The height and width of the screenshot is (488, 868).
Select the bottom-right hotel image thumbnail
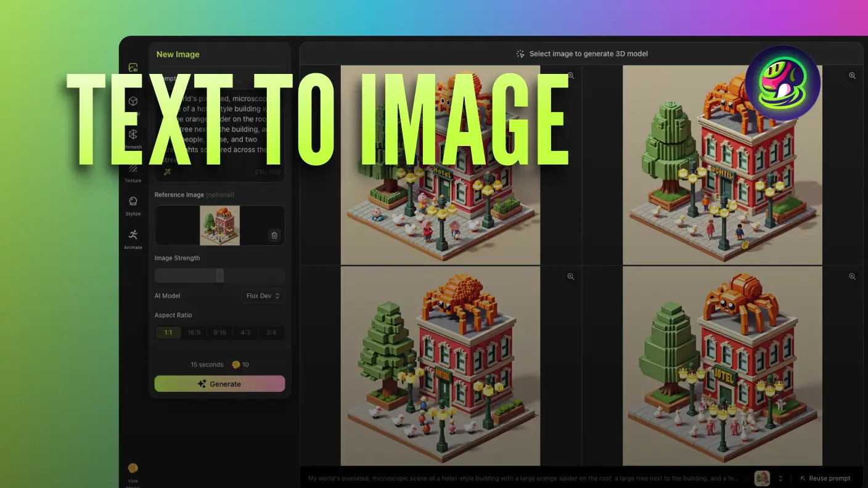point(722,365)
